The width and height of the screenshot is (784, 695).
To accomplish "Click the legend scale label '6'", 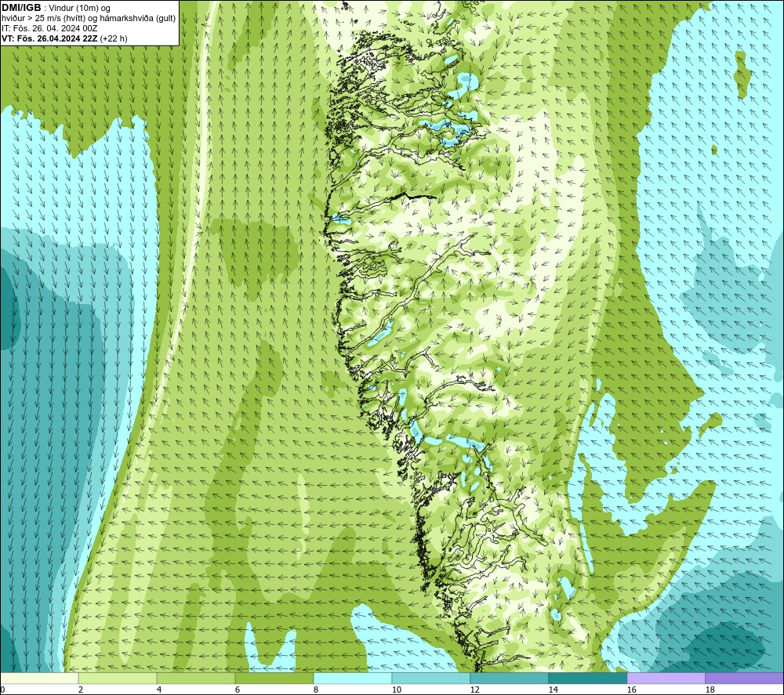I will [238, 690].
